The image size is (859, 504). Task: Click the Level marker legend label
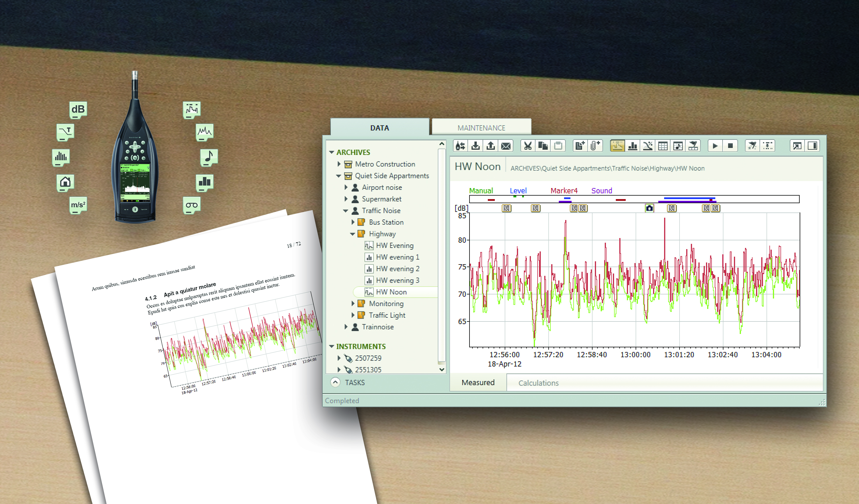[518, 191]
